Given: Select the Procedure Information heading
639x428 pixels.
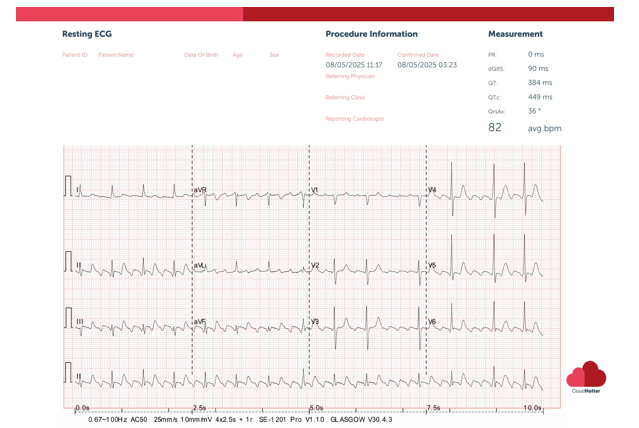Looking at the screenshot, I should coord(371,34).
